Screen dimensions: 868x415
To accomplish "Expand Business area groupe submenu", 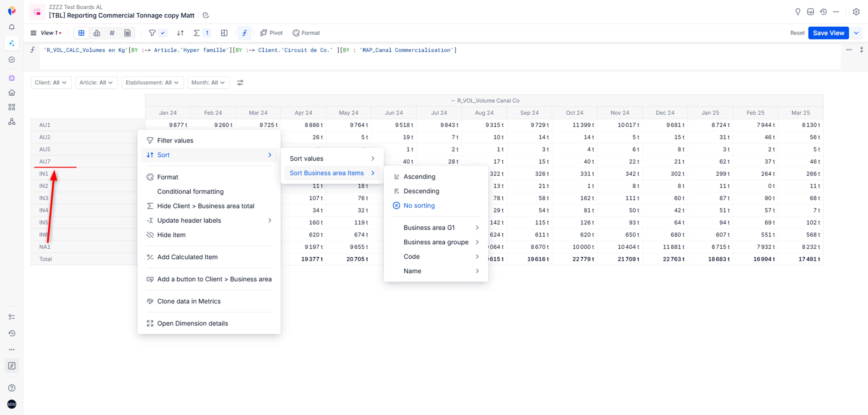I will [x=436, y=242].
